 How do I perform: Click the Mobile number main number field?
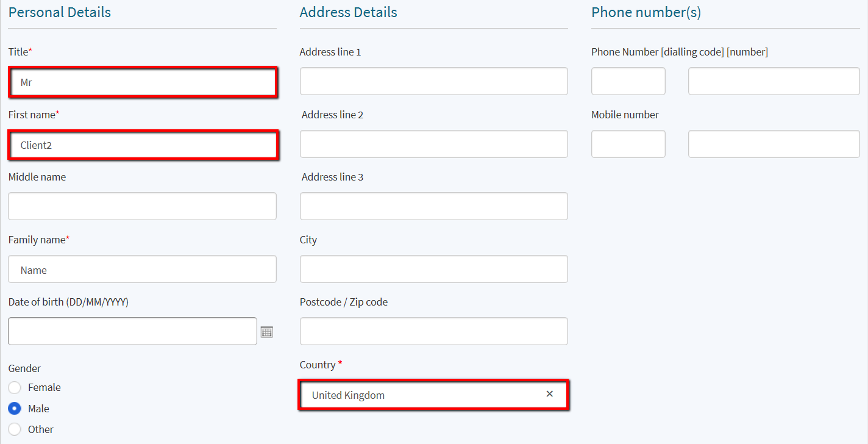pos(774,144)
